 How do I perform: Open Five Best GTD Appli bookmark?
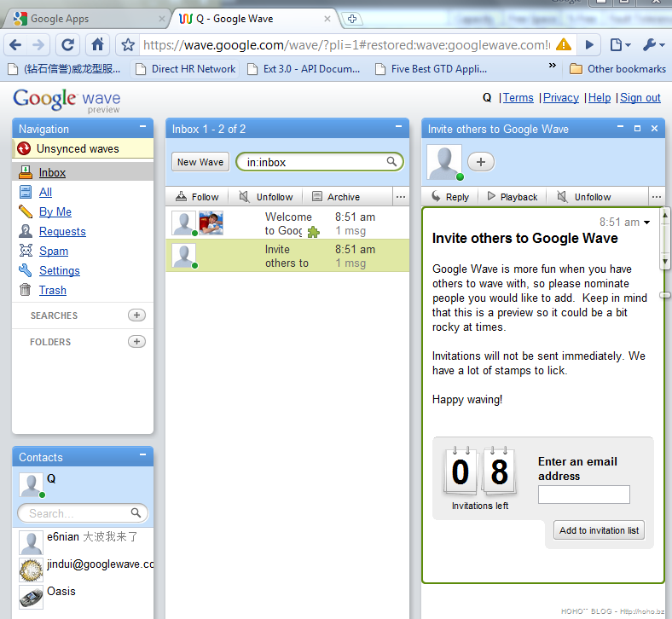(x=432, y=69)
